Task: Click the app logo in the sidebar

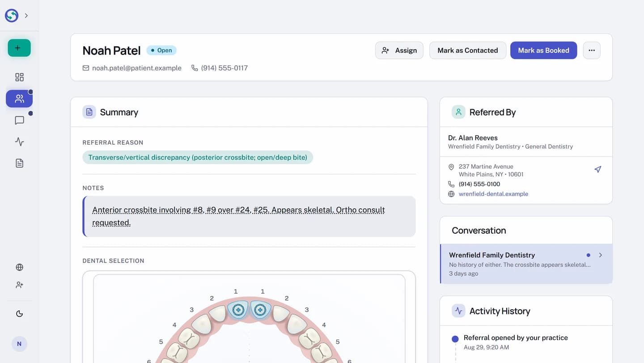Action: tap(12, 16)
